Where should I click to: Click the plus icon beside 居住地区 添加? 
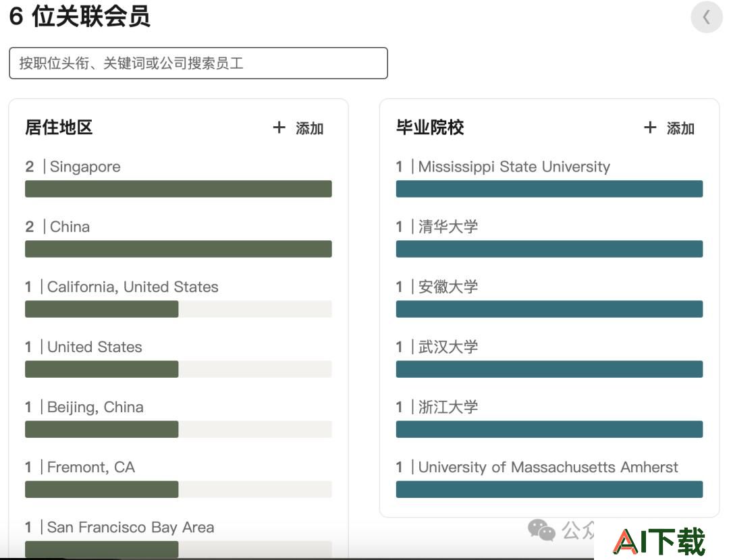point(279,128)
